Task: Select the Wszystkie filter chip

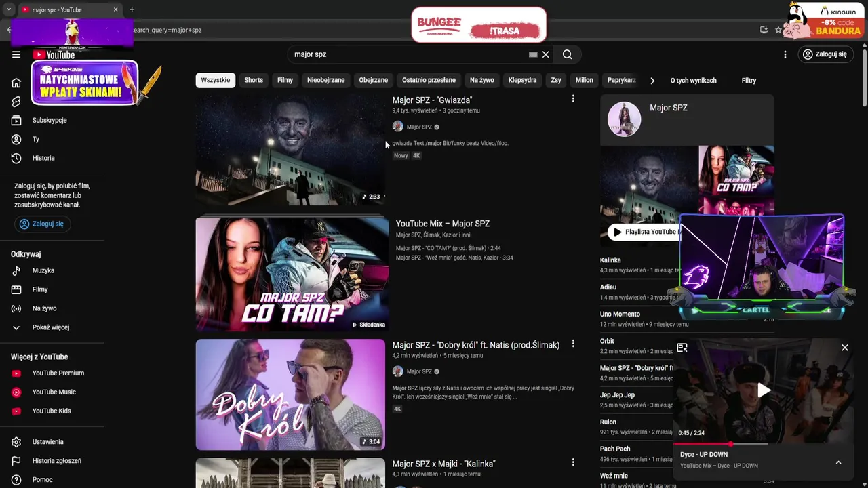Action: 216,80
